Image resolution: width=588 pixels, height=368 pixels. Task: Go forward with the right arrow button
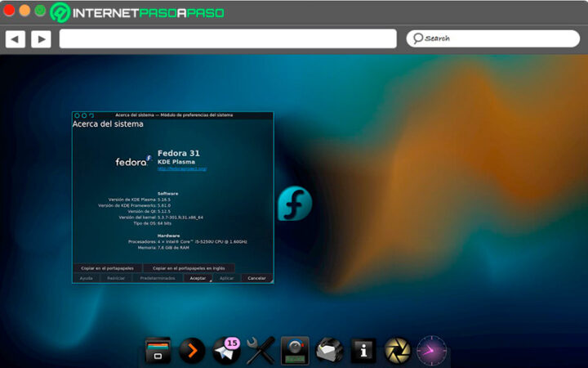41,39
